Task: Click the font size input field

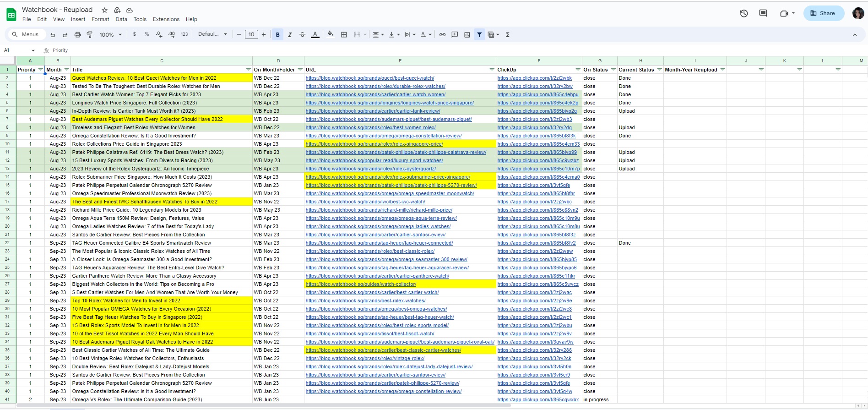Action: click(251, 34)
